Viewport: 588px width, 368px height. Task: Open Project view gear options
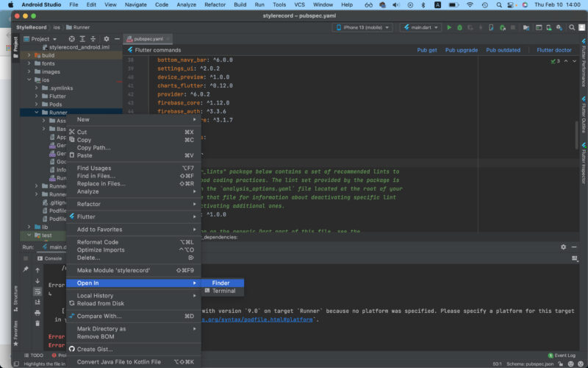click(107, 39)
